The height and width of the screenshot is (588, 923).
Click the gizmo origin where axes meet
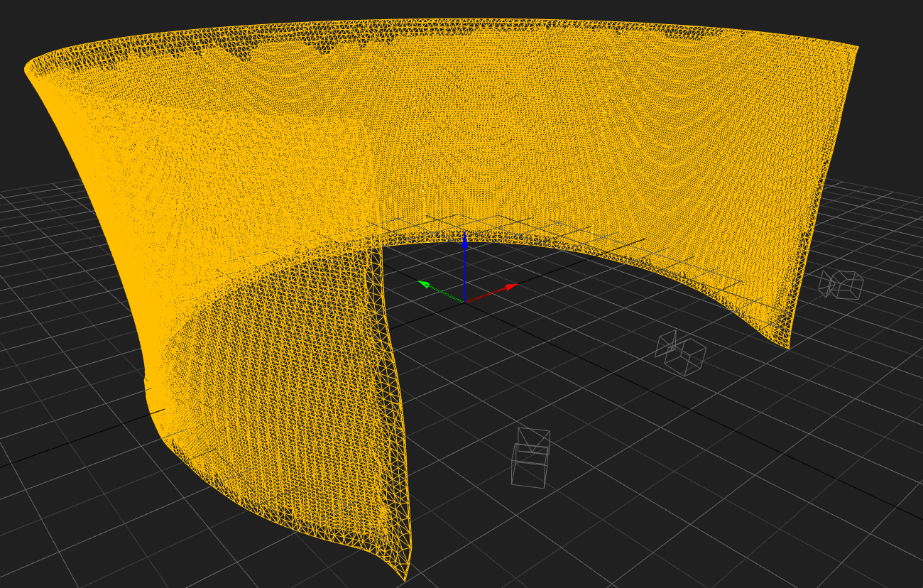(x=464, y=302)
